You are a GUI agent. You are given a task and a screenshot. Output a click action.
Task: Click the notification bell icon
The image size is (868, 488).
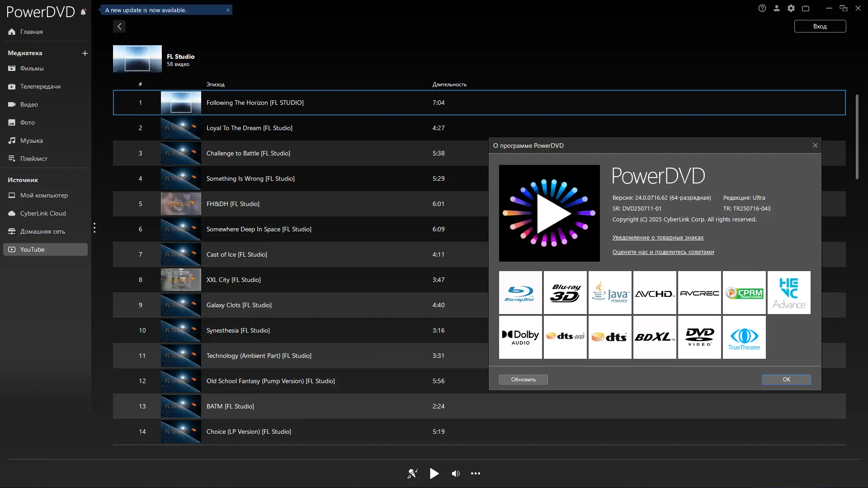[83, 12]
